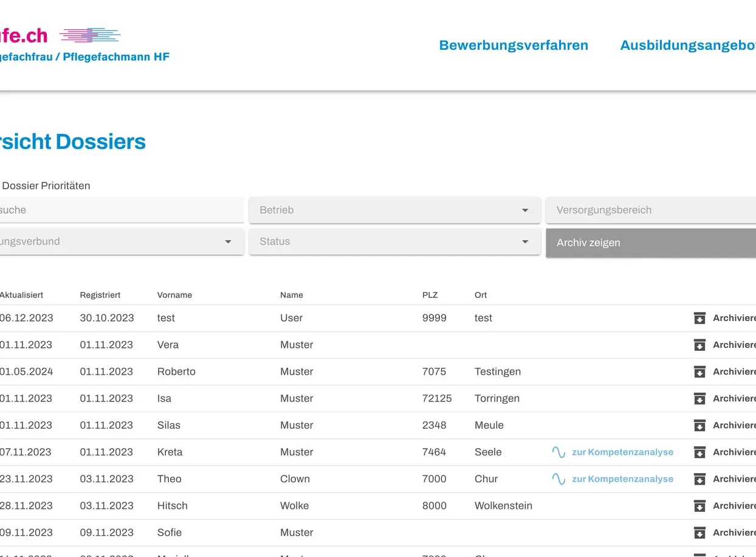
Task: Click archive icon in Isa Muster row
Action: tap(699, 398)
